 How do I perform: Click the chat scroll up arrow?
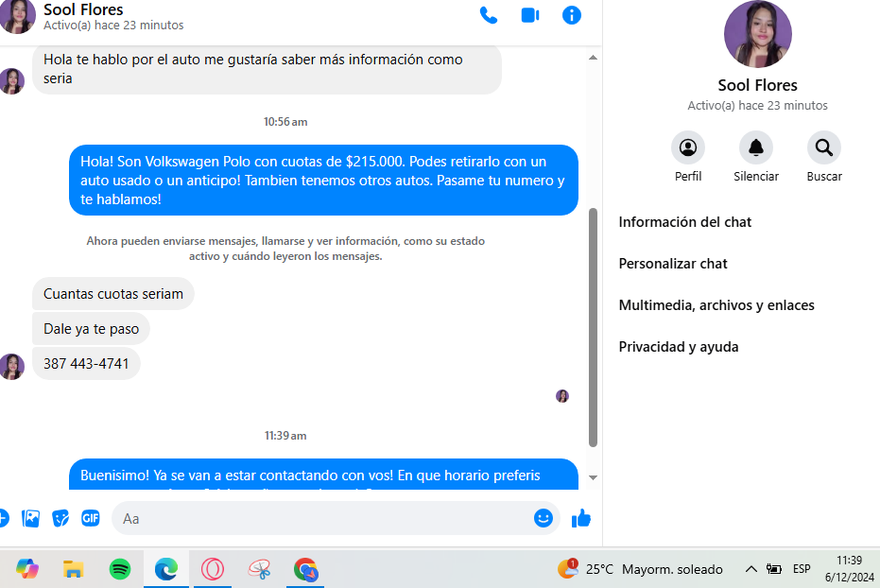coord(593,58)
